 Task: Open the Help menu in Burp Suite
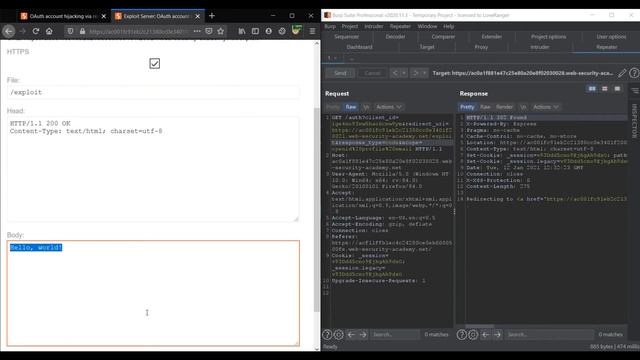click(449, 26)
